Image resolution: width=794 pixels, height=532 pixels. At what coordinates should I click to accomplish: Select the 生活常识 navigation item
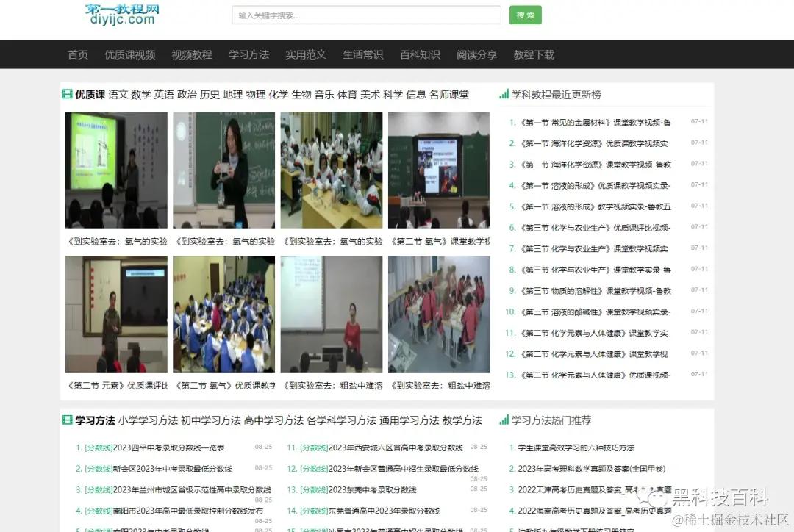click(362, 54)
